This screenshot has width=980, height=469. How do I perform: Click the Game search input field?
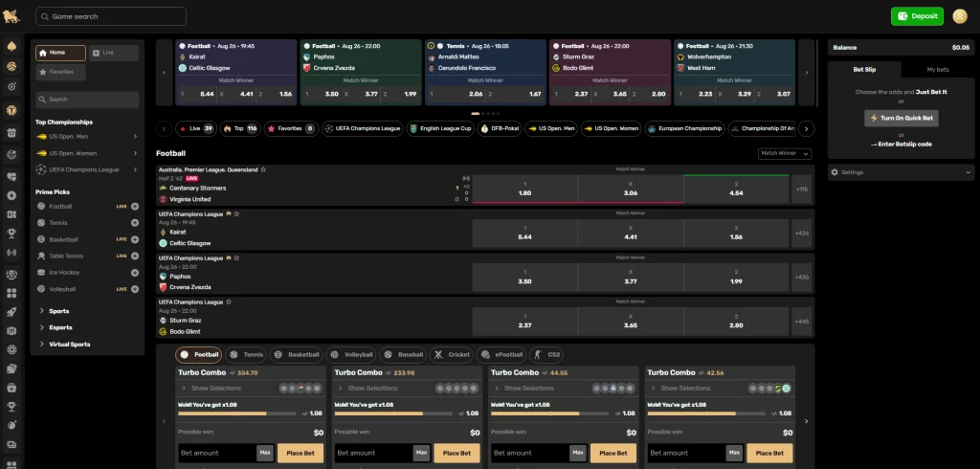[x=111, y=16]
